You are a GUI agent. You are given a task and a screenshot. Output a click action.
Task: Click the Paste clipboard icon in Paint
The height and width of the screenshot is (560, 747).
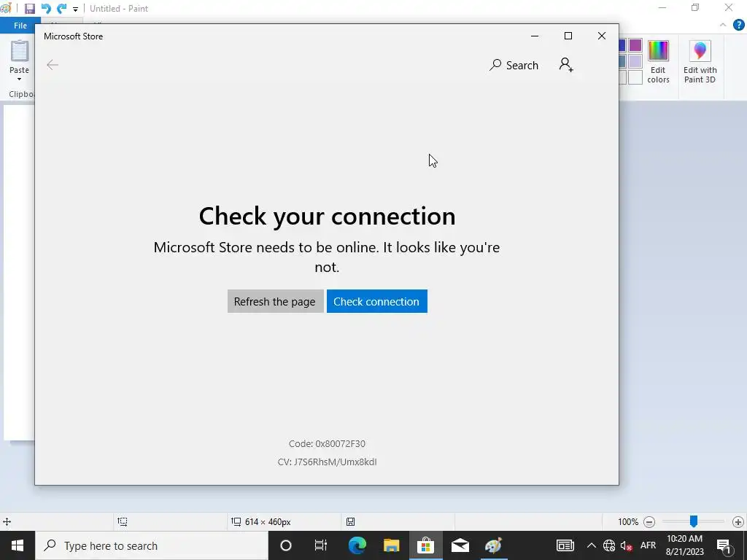20,51
